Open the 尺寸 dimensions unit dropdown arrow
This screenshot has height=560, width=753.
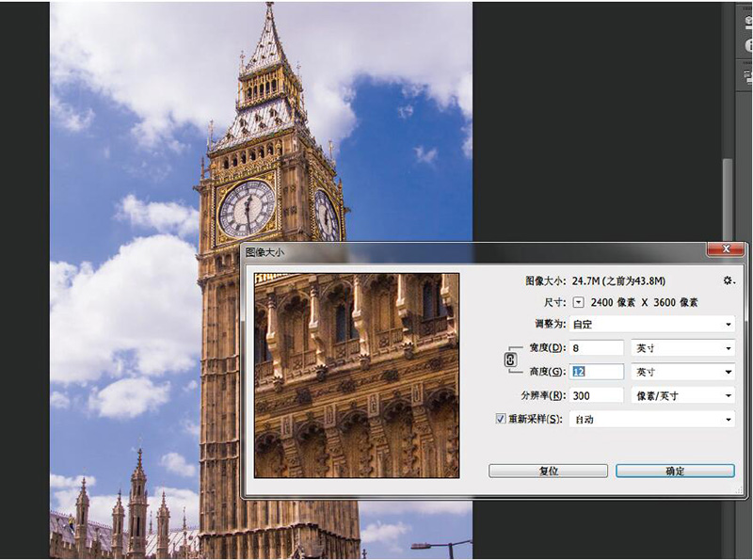(579, 302)
